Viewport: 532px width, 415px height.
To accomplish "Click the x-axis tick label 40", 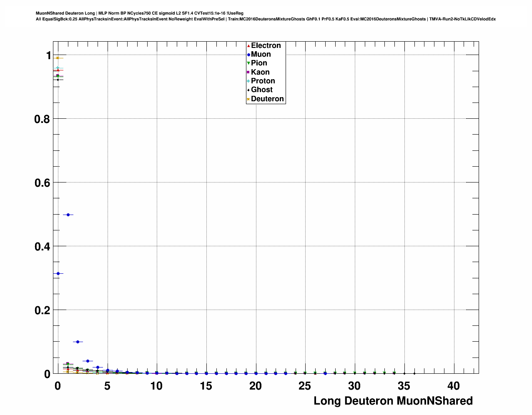I will 454,386.
